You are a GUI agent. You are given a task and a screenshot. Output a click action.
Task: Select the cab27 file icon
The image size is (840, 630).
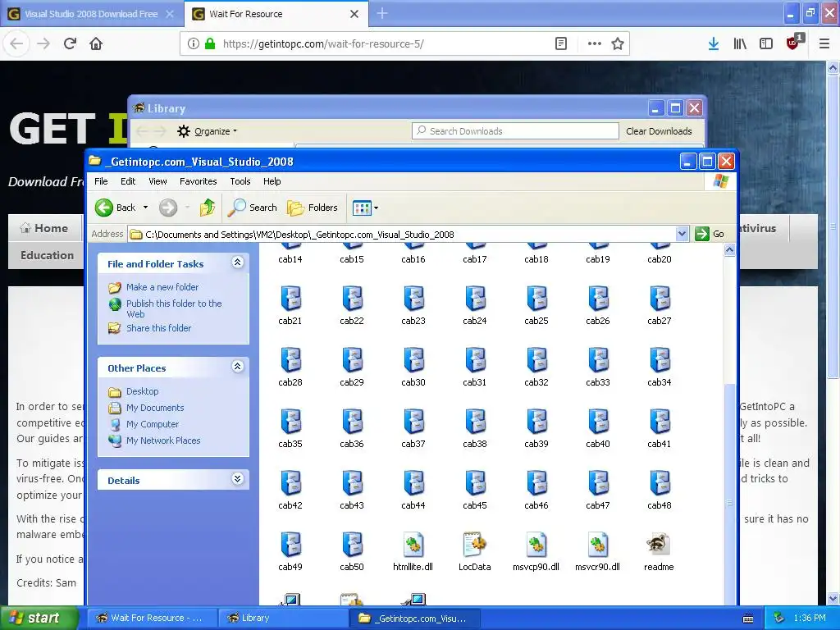tap(659, 299)
